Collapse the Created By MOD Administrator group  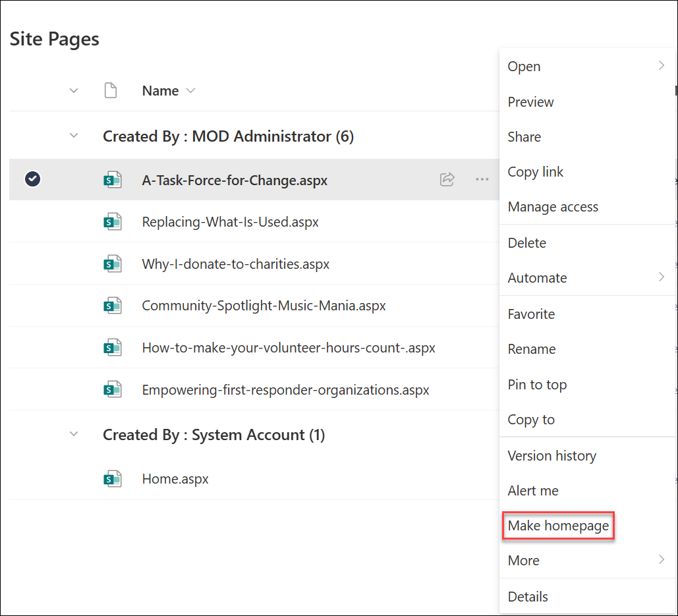click(x=74, y=136)
